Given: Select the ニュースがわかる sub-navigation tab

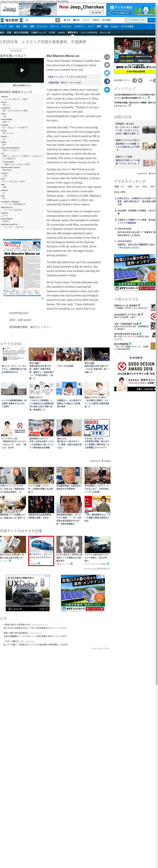Looking at the screenshot, I should pos(89,33).
